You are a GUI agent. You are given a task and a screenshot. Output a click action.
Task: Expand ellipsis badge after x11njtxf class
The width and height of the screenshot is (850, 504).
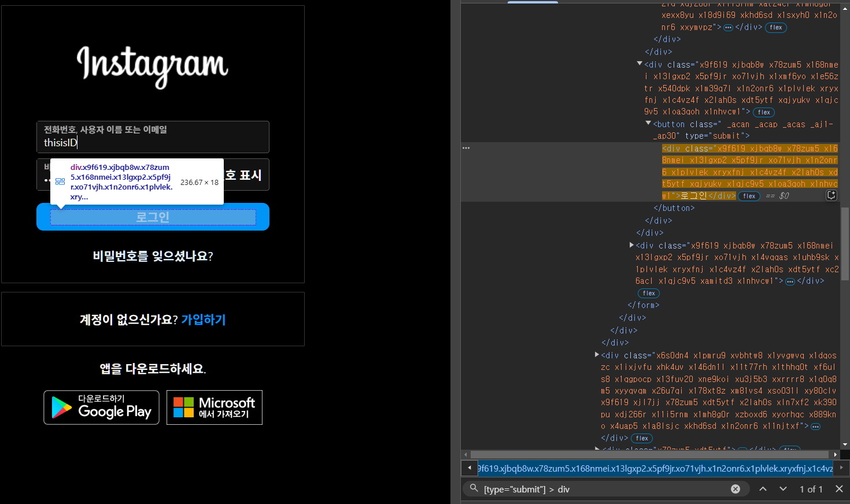815,427
